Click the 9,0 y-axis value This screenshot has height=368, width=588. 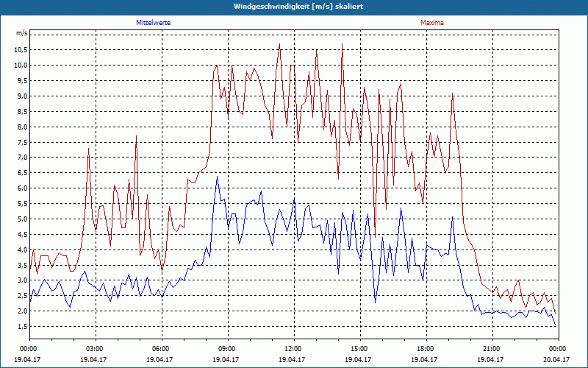click(x=22, y=96)
